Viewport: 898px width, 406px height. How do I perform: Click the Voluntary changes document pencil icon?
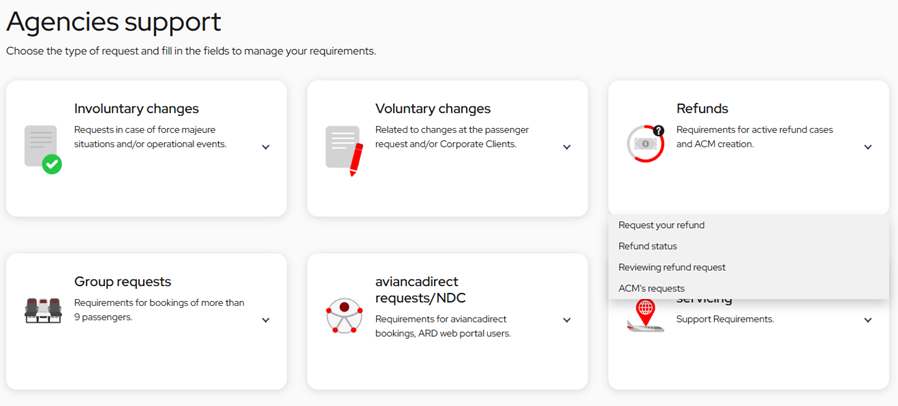(343, 150)
